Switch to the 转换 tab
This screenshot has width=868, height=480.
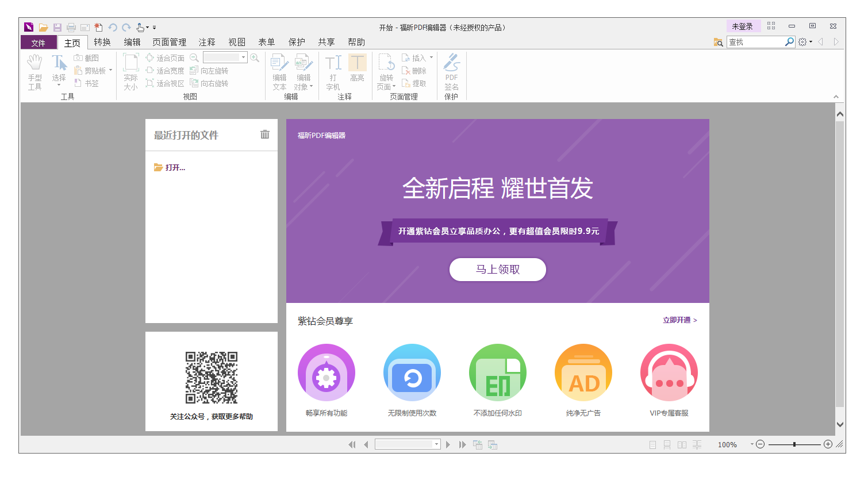click(102, 42)
